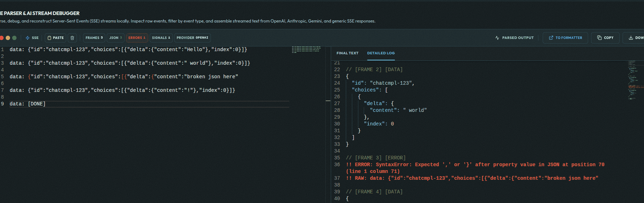The width and height of the screenshot is (644, 203).
Task: Toggle the FRAMES 5 filter chip
Action: tap(94, 38)
